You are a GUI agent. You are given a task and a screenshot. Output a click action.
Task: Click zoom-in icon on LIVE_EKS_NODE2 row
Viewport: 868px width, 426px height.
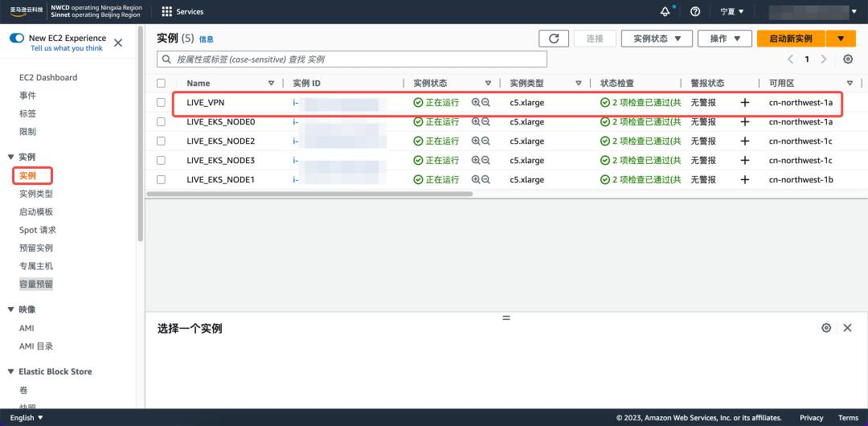pos(476,141)
